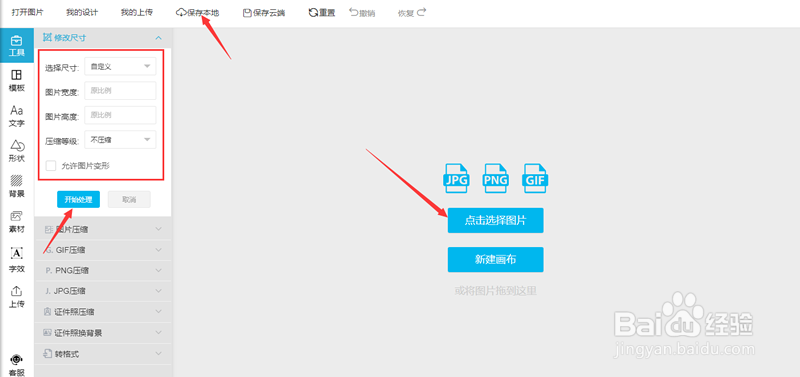Image resolution: width=800 pixels, height=377 pixels.
Task: Click the 恢复 redo toolbar item
Action: coord(412,13)
